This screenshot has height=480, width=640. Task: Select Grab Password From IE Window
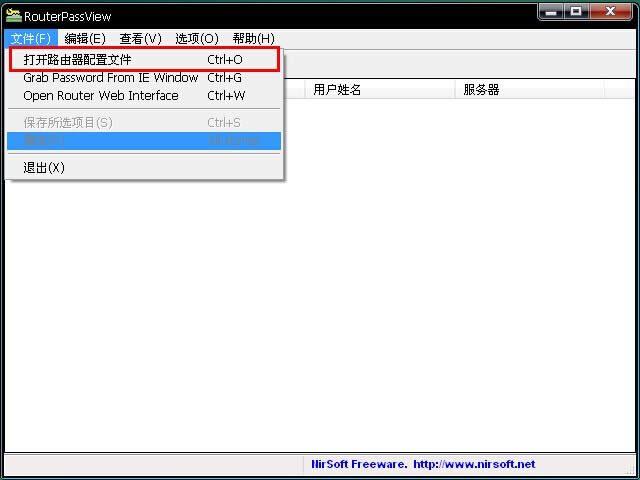tap(110, 78)
